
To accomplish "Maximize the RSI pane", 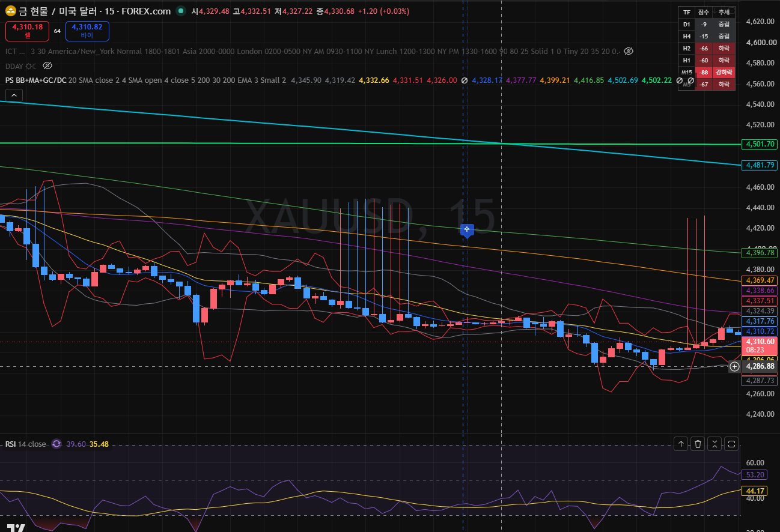I will (731, 444).
